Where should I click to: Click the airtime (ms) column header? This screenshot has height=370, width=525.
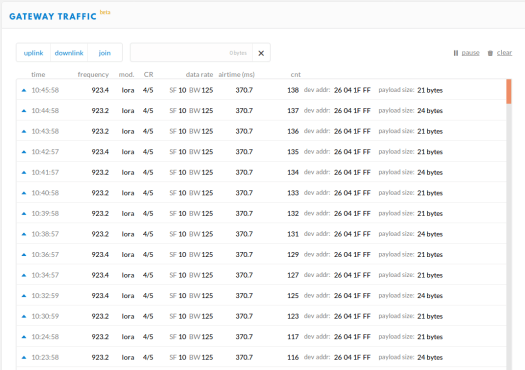coord(236,74)
